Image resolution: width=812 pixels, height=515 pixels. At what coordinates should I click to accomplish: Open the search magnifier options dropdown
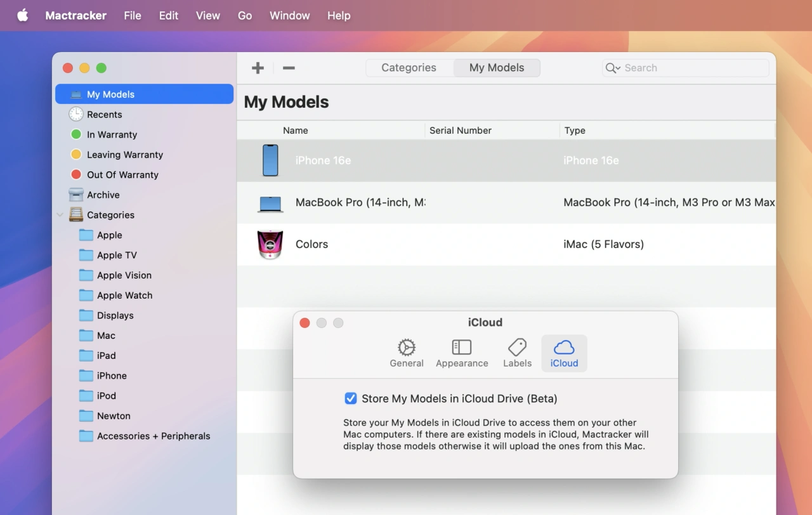(612, 68)
